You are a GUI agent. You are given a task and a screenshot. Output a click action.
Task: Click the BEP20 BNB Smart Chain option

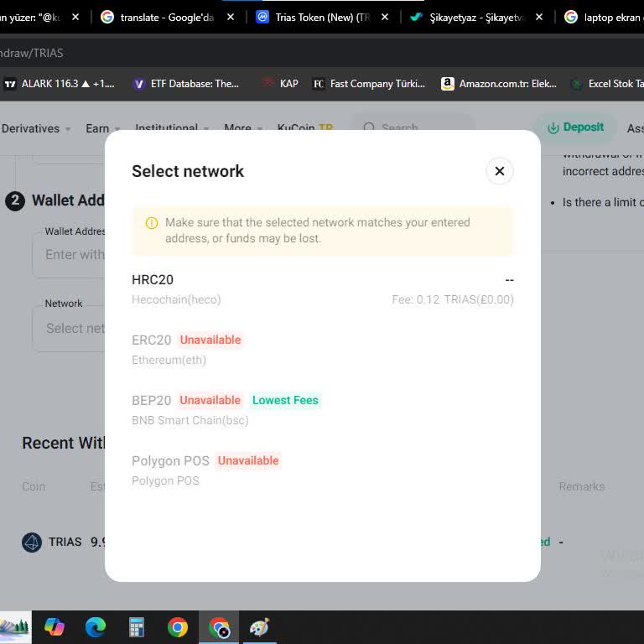click(x=322, y=410)
